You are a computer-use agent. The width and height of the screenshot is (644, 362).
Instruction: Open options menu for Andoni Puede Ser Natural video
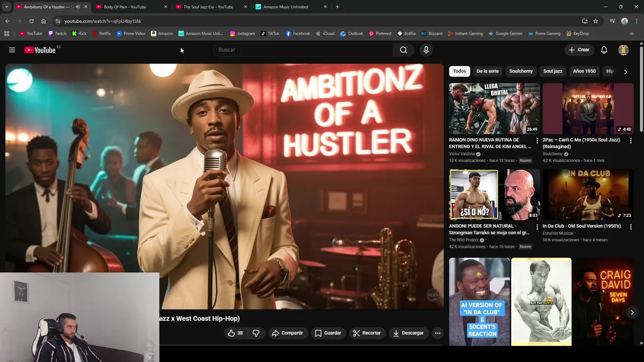point(537,227)
